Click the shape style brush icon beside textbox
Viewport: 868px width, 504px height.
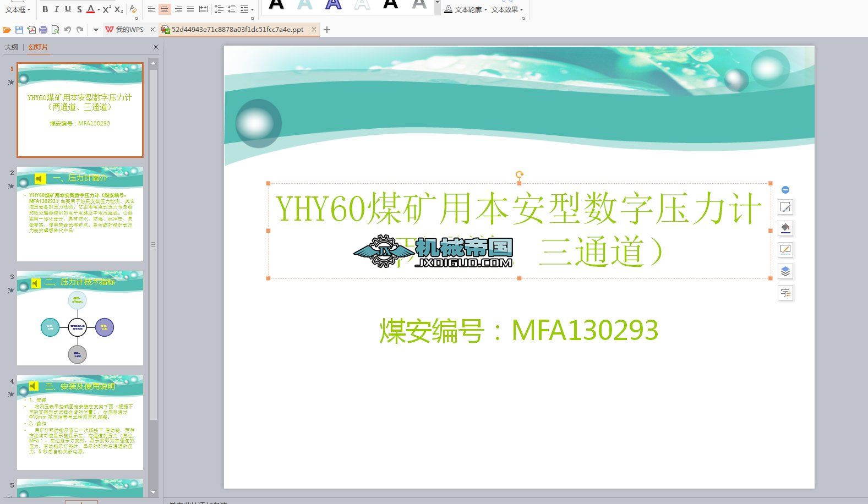pyautogui.click(x=785, y=207)
